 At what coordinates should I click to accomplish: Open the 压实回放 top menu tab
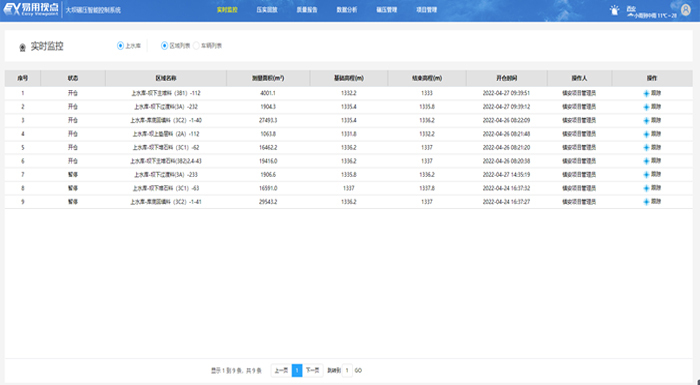(267, 10)
